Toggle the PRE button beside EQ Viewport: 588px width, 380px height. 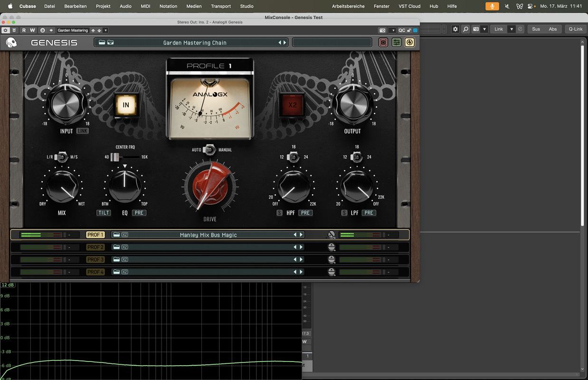[139, 213]
